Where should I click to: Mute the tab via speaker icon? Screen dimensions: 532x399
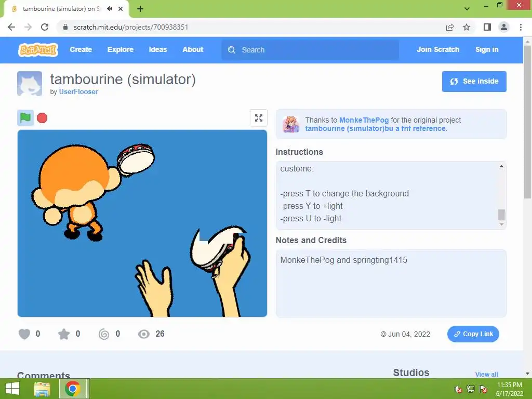click(109, 9)
